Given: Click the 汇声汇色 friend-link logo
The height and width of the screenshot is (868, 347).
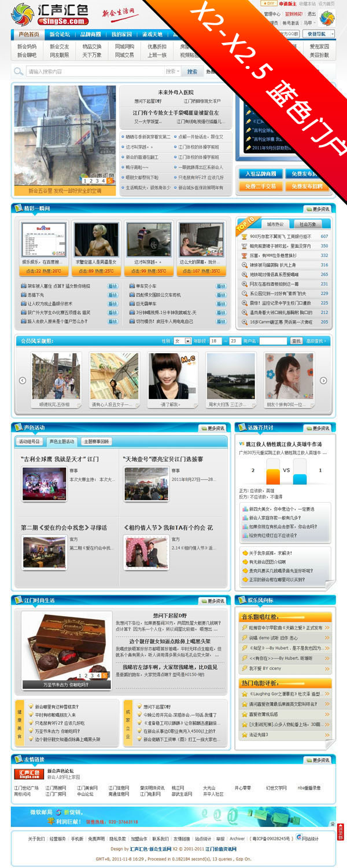Looking at the screenshot, I should (29, 774).
